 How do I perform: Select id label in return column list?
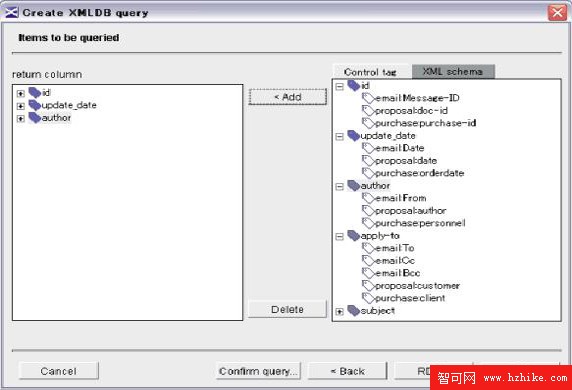[46, 93]
